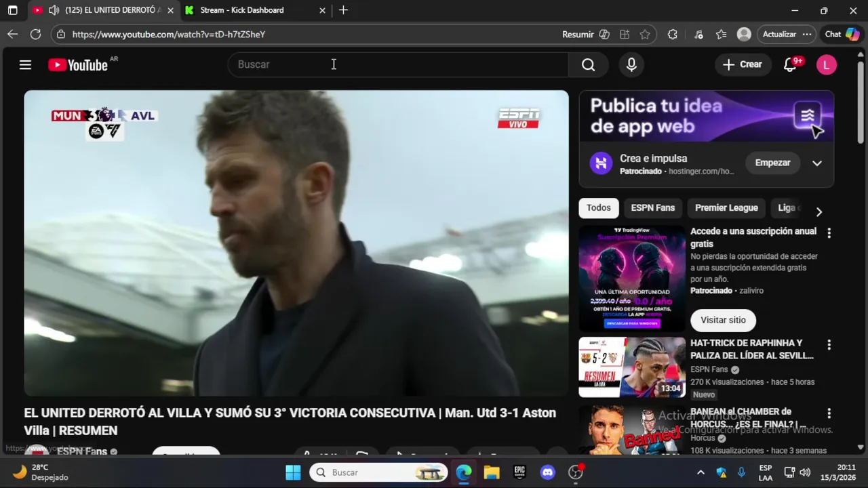The width and height of the screenshot is (868, 488).
Task: Add this page to favorites star
Action: click(645, 35)
